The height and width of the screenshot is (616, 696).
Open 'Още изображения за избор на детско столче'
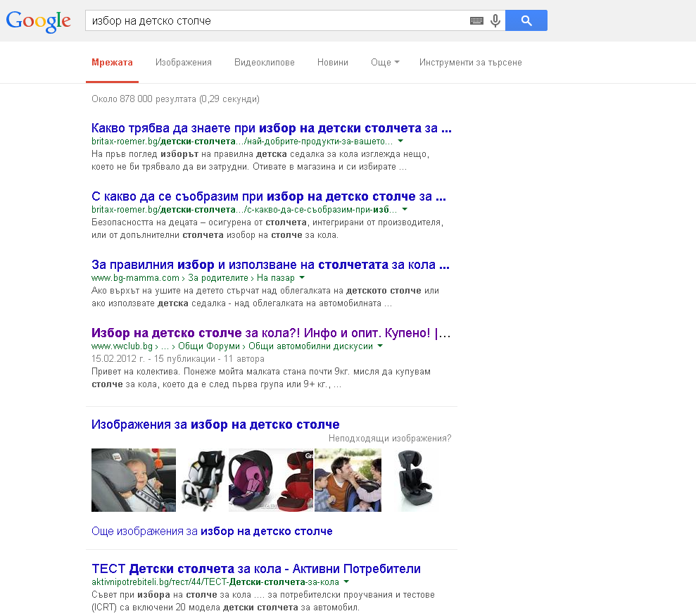212,532
